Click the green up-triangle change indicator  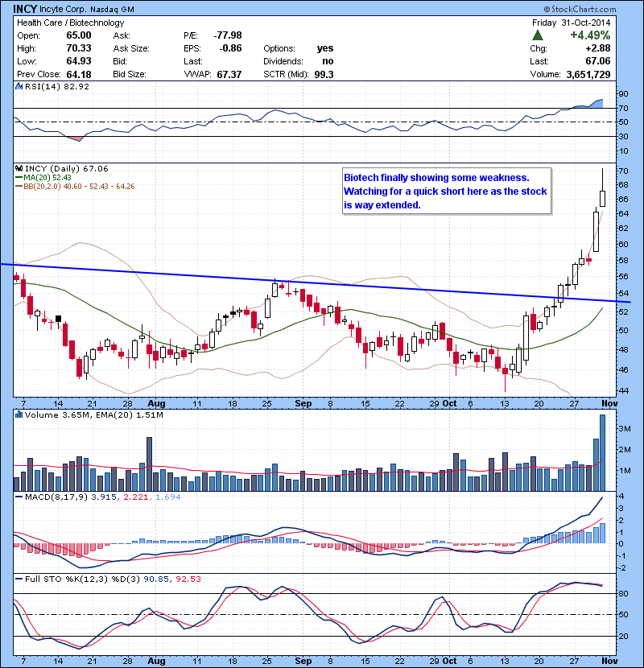(x=538, y=35)
